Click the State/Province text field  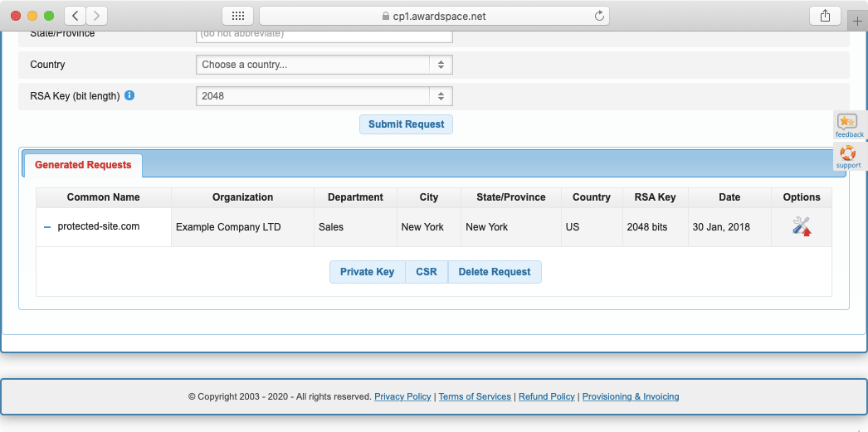(324, 35)
